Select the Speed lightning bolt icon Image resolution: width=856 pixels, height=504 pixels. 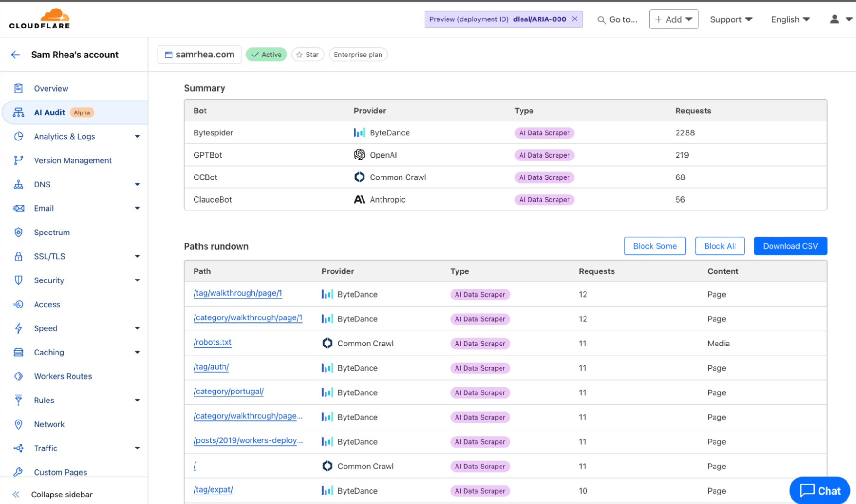pos(18,328)
